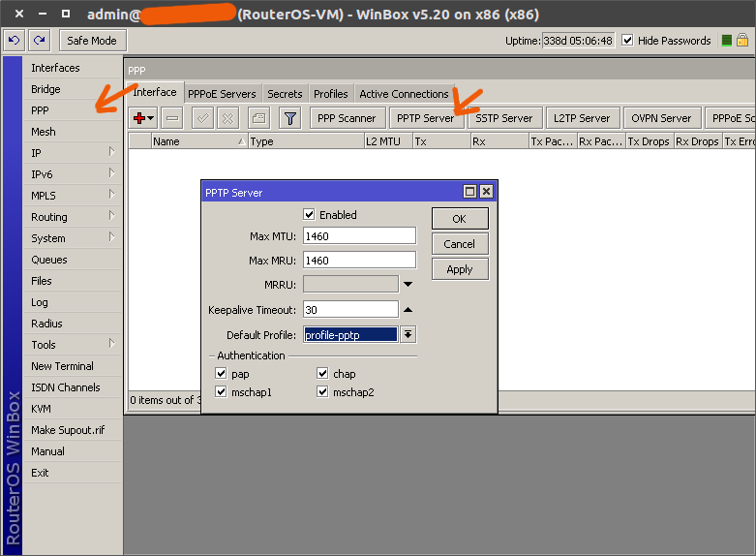The height and width of the screenshot is (556, 756).
Task: Click the checkmark enable icon
Action: coord(203,118)
